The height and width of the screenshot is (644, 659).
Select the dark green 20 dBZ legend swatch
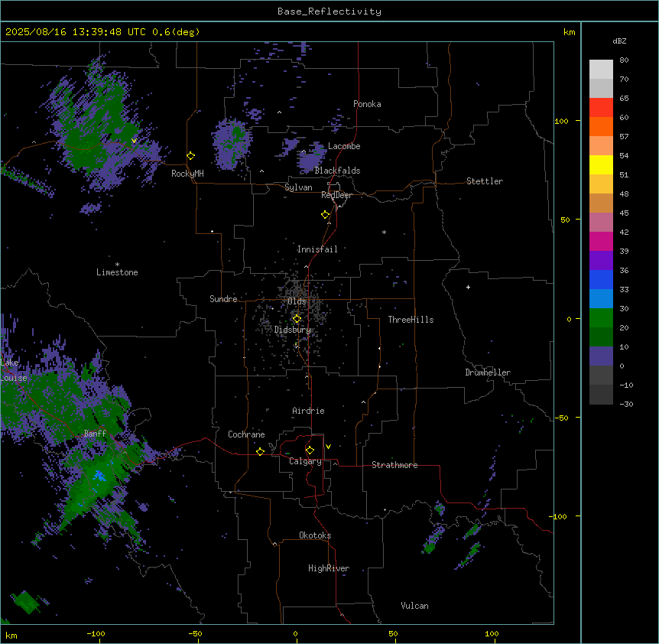coord(601,337)
